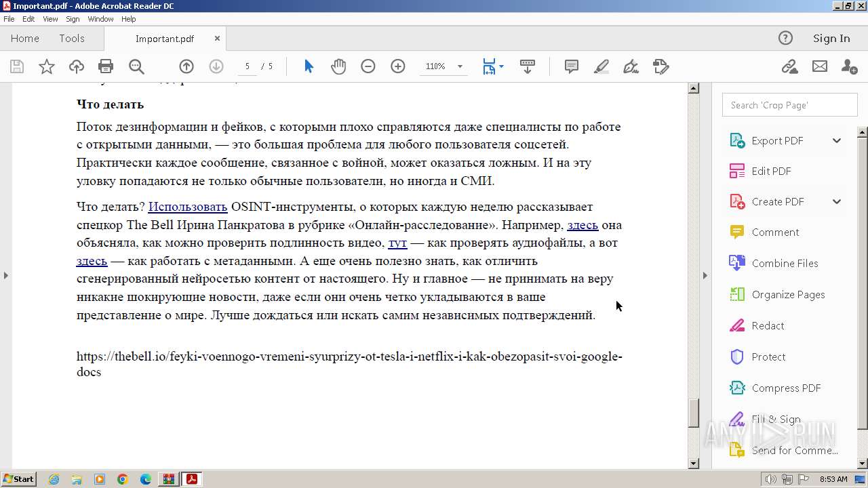Switch to the Tools tab
The height and width of the screenshot is (488, 868).
click(71, 38)
